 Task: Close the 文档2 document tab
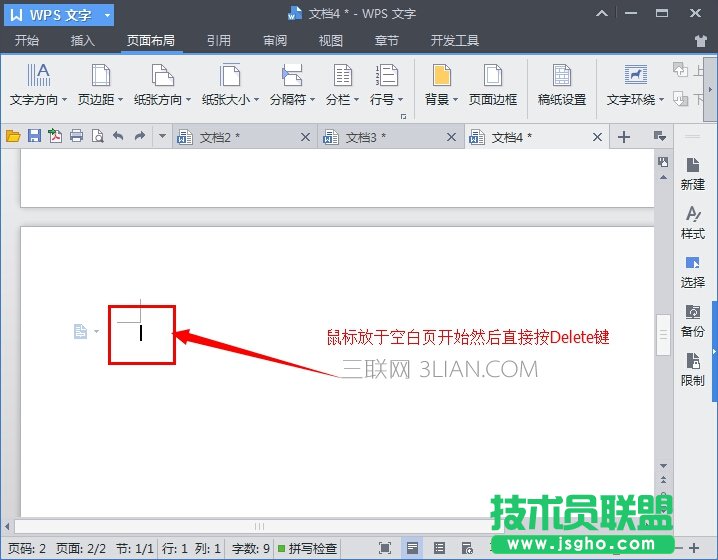pos(305,137)
